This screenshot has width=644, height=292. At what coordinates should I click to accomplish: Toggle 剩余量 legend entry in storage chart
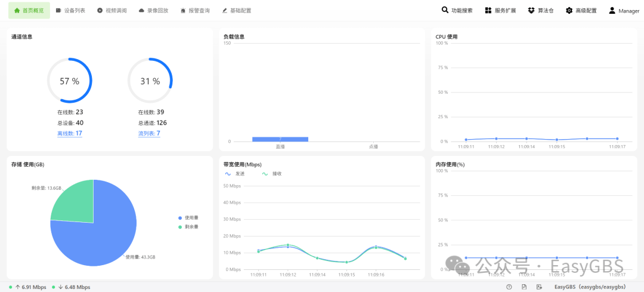click(x=188, y=227)
